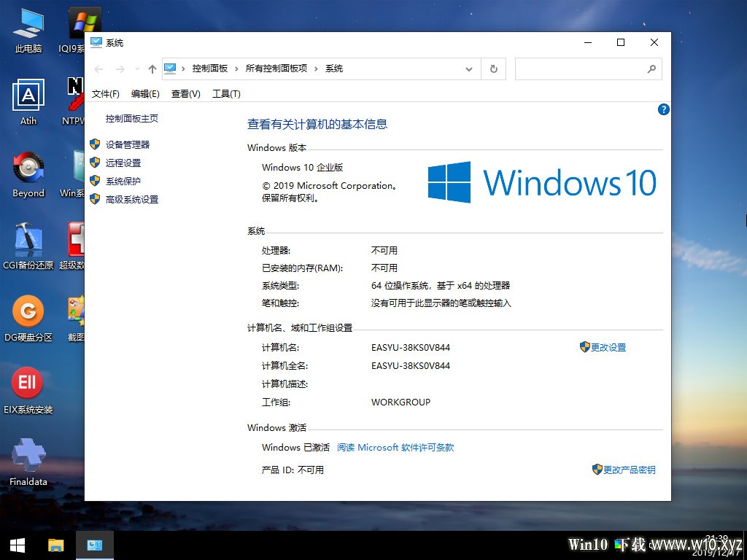Expand the address bar history dropdown

[469, 69]
